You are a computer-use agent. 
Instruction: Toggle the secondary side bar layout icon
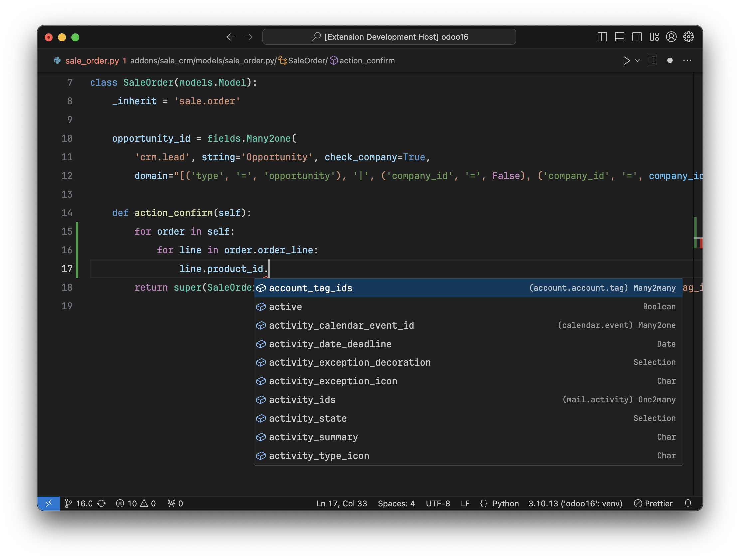click(637, 37)
